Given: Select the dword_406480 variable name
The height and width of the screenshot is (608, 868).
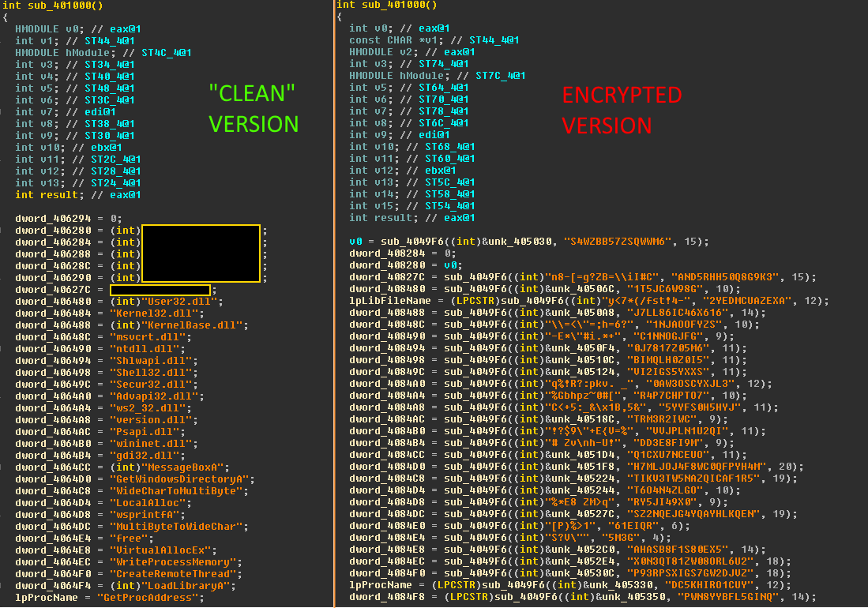Looking at the screenshot, I should (x=53, y=302).
